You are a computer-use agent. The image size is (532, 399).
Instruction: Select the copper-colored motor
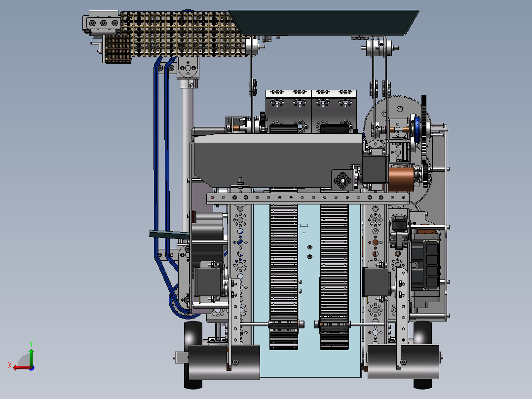click(x=401, y=179)
